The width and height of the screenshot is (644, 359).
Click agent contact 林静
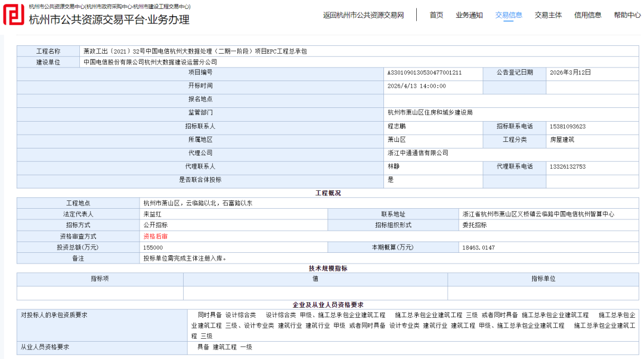tap(394, 166)
